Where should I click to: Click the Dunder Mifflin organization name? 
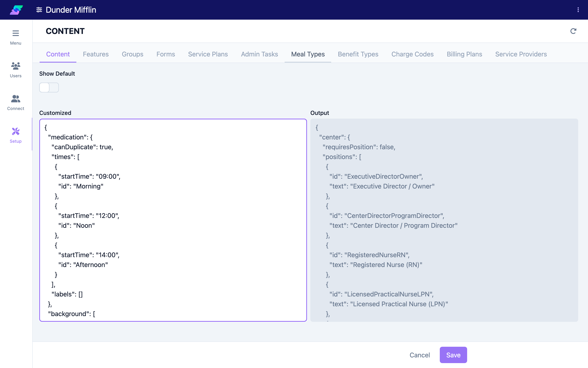(71, 10)
